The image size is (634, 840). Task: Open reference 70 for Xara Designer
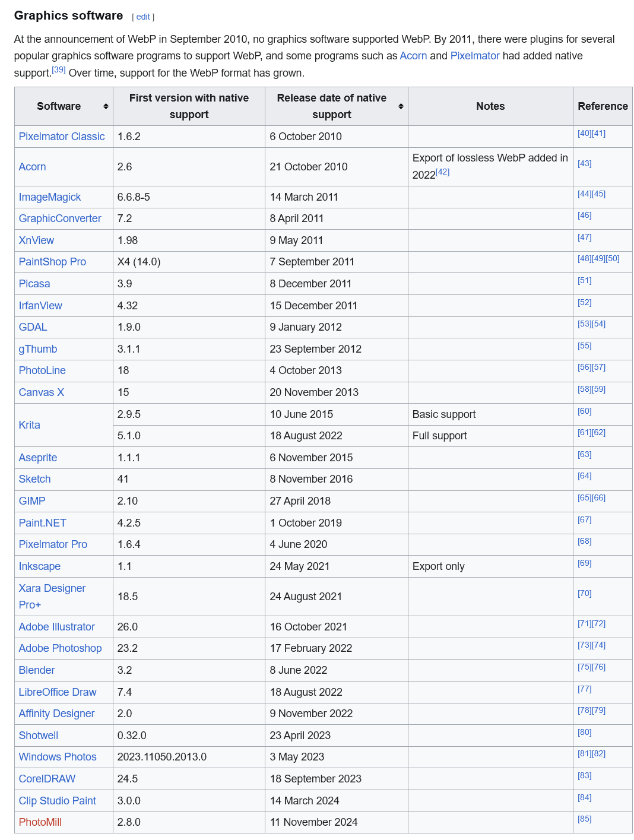[x=585, y=594]
